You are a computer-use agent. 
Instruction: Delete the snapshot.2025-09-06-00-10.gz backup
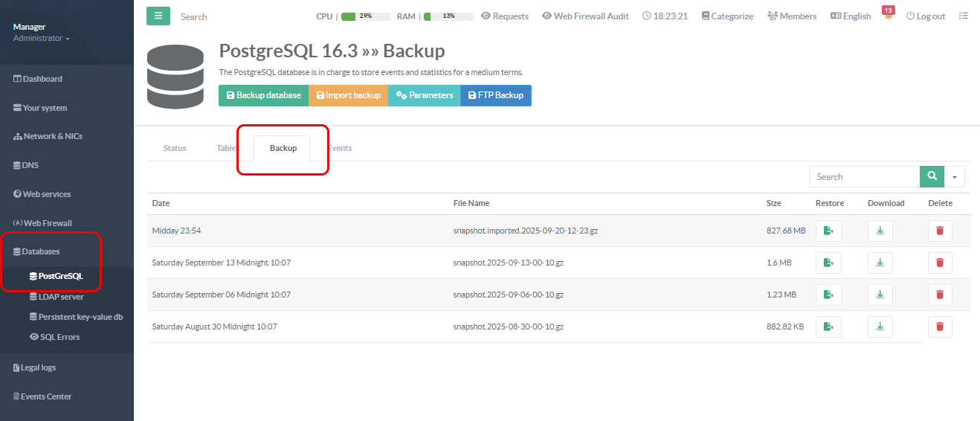[940, 295]
